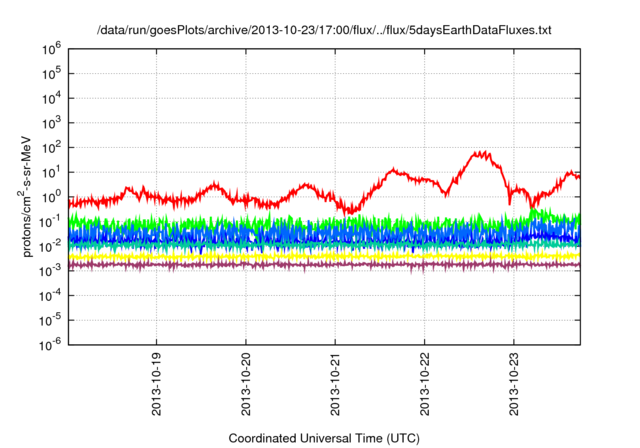The height and width of the screenshot is (448, 640).
Task: Click the 10^-3 y-axis tick label
Action: (x=51, y=271)
